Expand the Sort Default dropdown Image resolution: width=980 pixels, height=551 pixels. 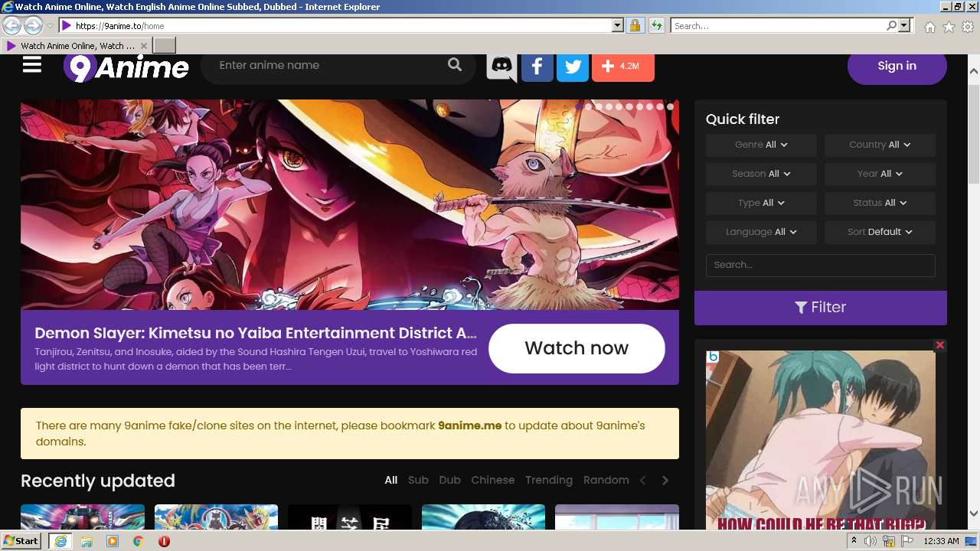point(880,232)
